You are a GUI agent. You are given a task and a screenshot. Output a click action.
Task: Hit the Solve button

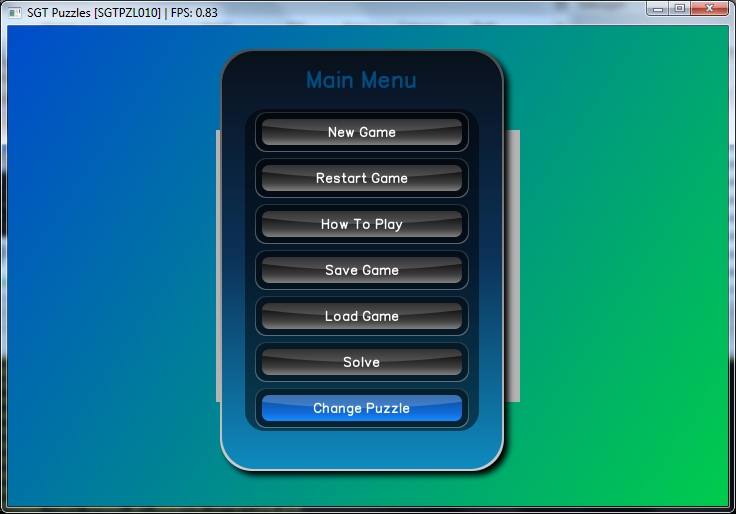[361, 362]
